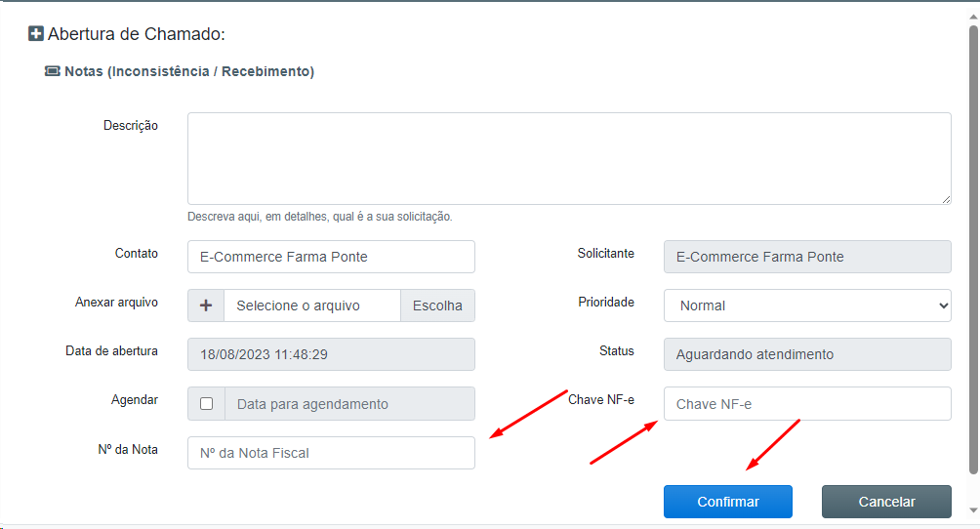Open the Prioridade dropdown set to Normal
Screen dimensions: 980x529
click(x=807, y=305)
